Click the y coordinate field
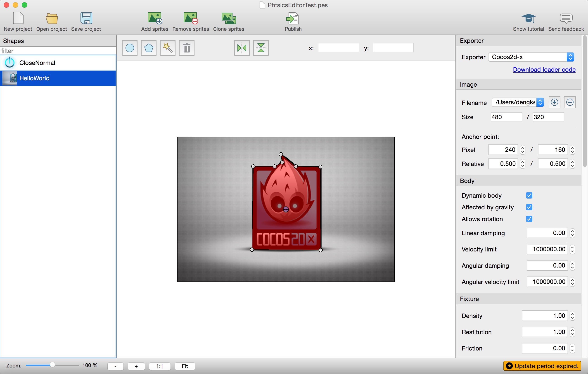 (x=393, y=48)
